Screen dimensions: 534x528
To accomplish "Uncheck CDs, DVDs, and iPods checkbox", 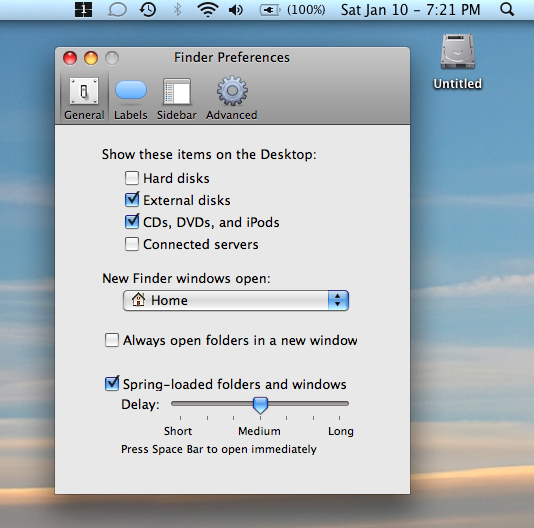I will pyautogui.click(x=132, y=222).
